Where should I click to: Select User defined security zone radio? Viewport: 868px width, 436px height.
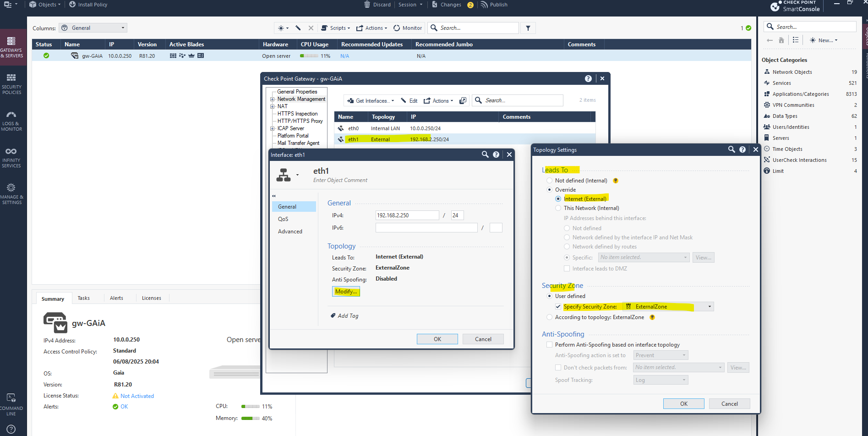click(549, 296)
